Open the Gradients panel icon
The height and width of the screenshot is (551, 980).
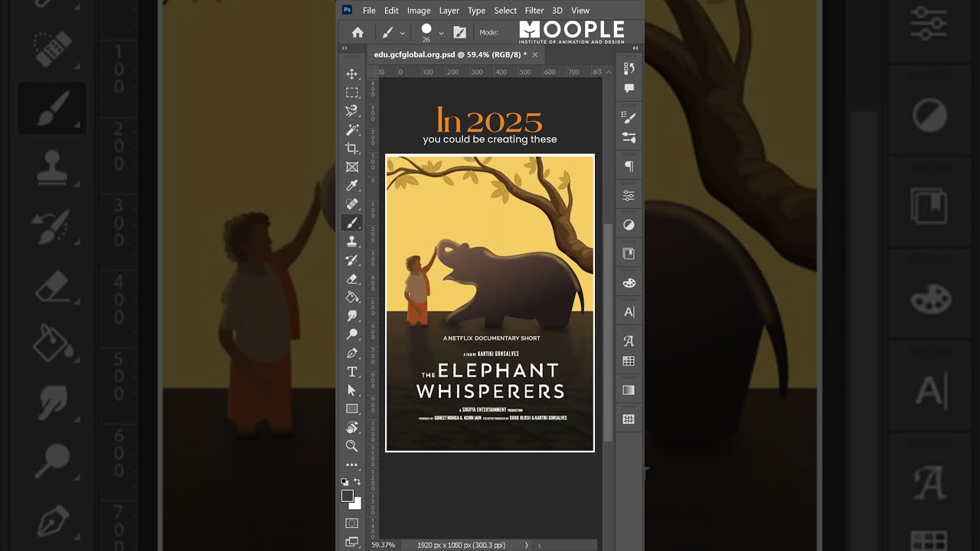coord(629,390)
